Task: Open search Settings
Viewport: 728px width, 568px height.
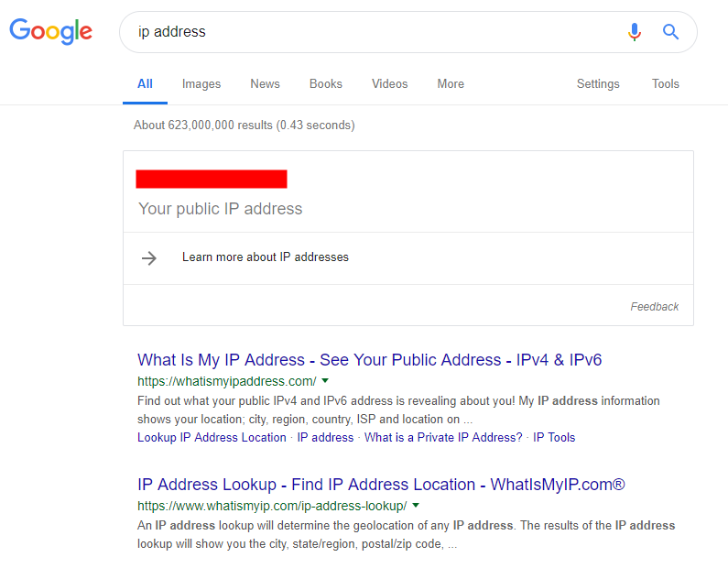Action: tap(598, 84)
